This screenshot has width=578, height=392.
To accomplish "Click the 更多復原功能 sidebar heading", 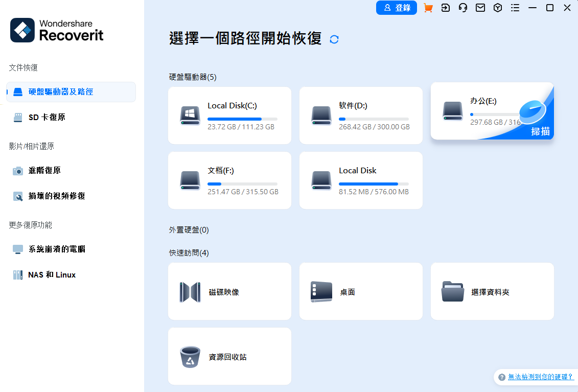I will coord(30,225).
